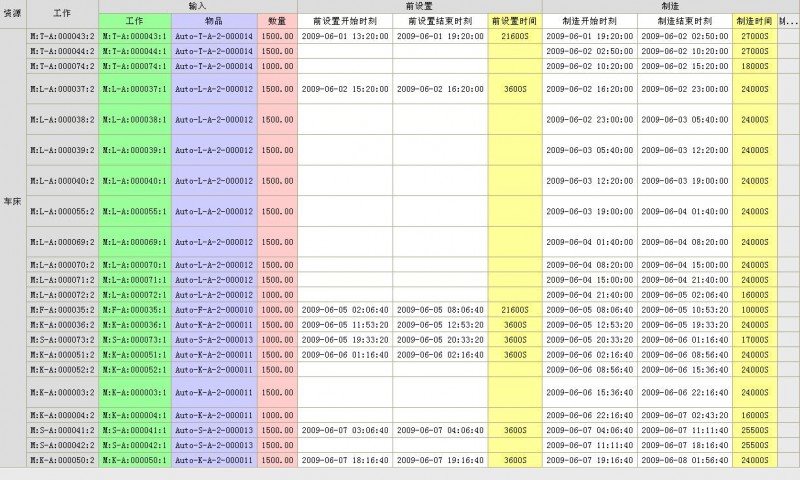
Task: Select work cell M:L-A:000072:2
Action: tap(62, 295)
